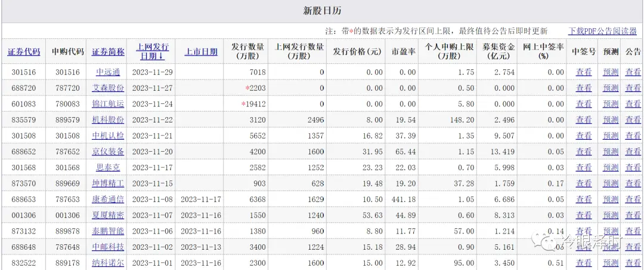This screenshot has width=644, height=270.
Task: Sort by 证券简称 column header
Action: tap(108, 52)
